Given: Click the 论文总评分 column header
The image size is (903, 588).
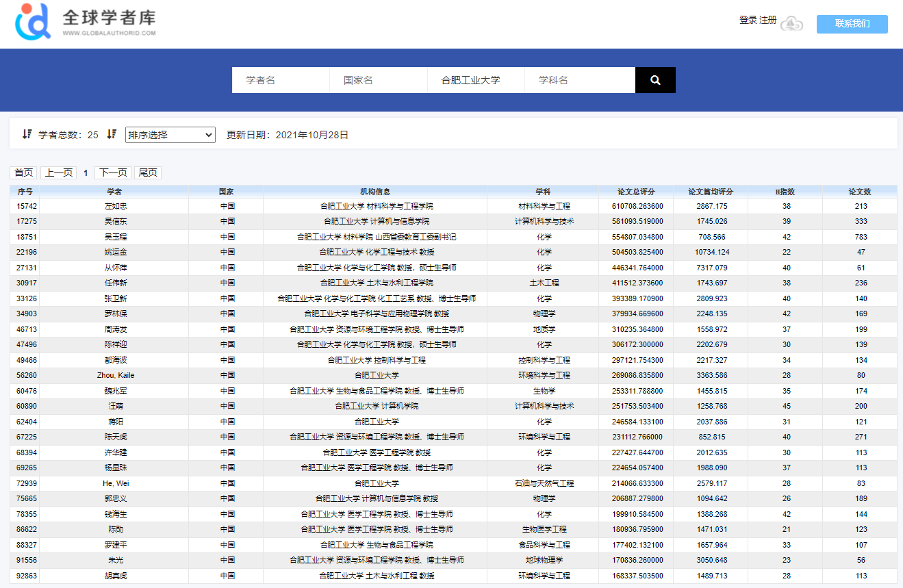Looking at the screenshot, I should tap(636, 192).
